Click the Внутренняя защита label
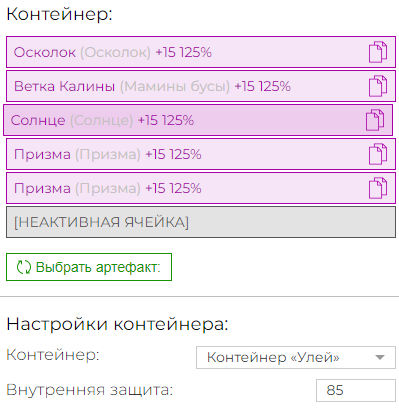Viewport: 399px width, 409px height. tap(90, 390)
